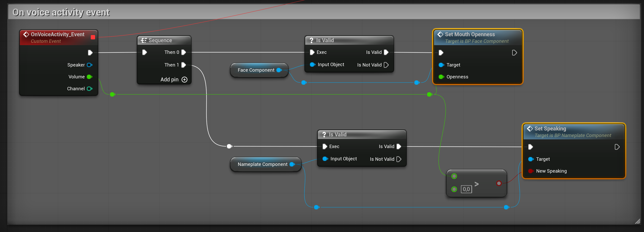Add a pin to the Sequence node
Viewport: 644px width, 232px height.
click(174, 79)
